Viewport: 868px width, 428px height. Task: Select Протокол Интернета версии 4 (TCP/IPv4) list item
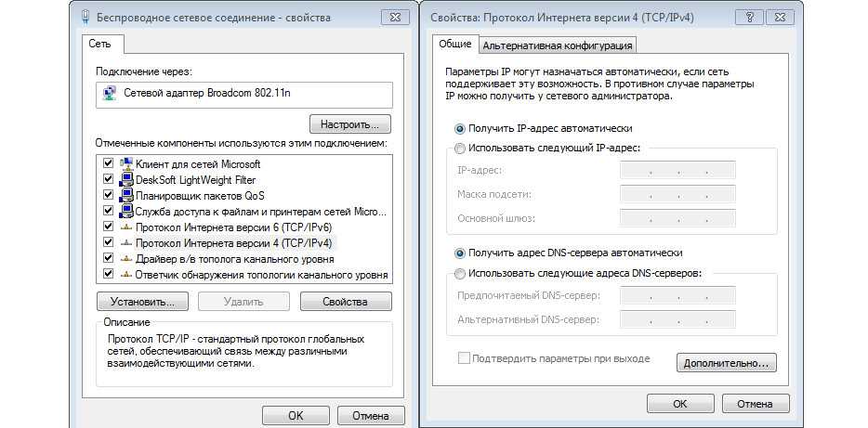233,242
